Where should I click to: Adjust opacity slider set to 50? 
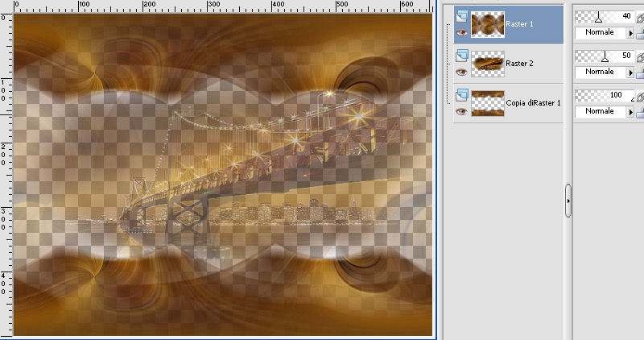tap(604, 56)
